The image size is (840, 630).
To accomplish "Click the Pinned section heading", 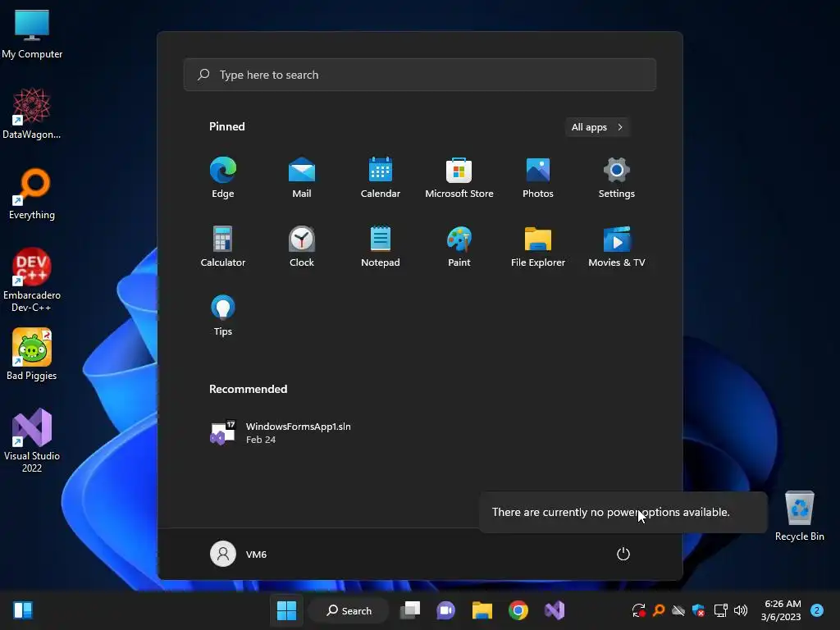I will pos(227,126).
